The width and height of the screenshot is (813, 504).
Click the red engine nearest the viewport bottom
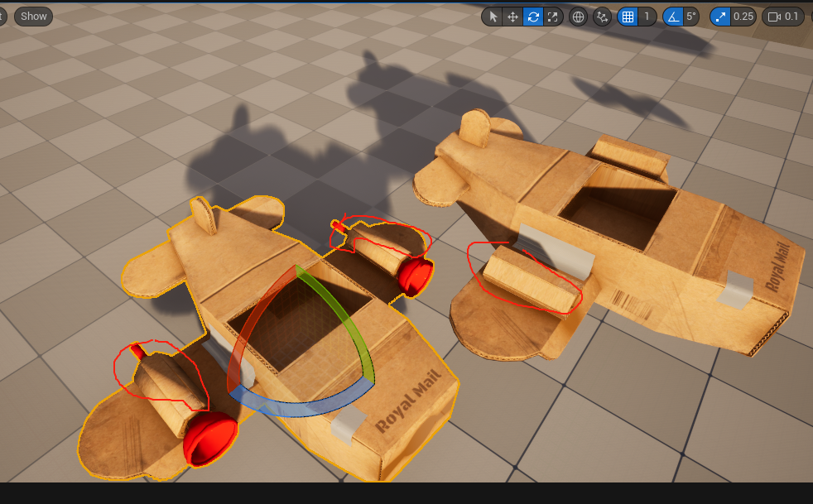[209, 437]
